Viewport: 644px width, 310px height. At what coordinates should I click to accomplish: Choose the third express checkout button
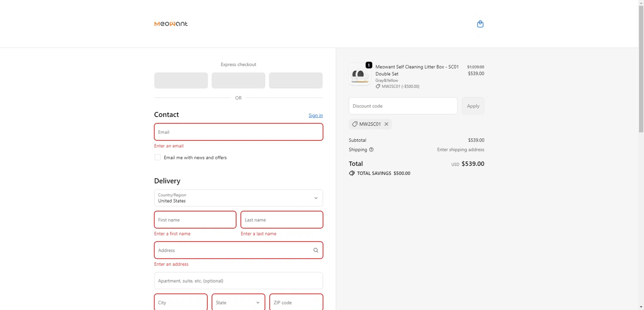pos(296,81)
